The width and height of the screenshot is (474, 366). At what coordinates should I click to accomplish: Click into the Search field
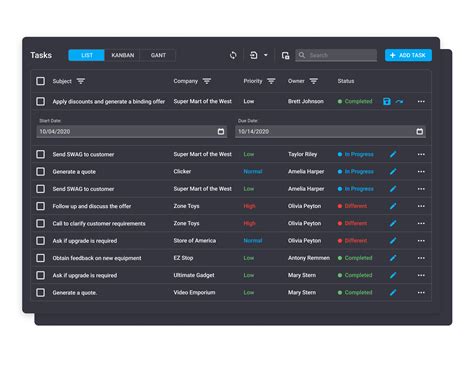pos(336,55)
